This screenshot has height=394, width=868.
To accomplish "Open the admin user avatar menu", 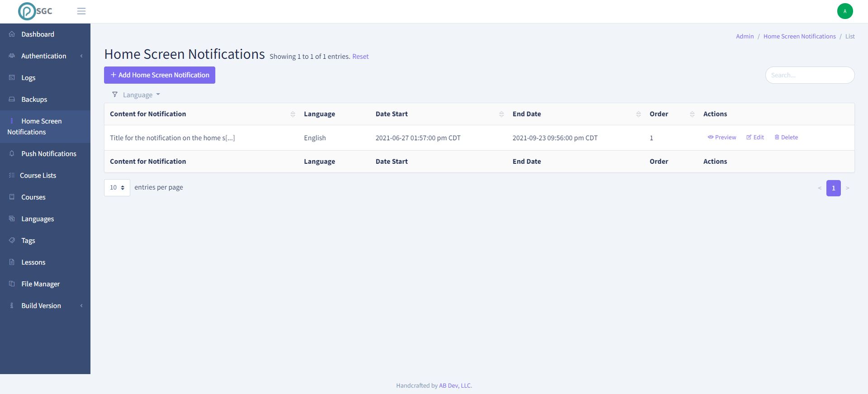I will pos(844,11).
